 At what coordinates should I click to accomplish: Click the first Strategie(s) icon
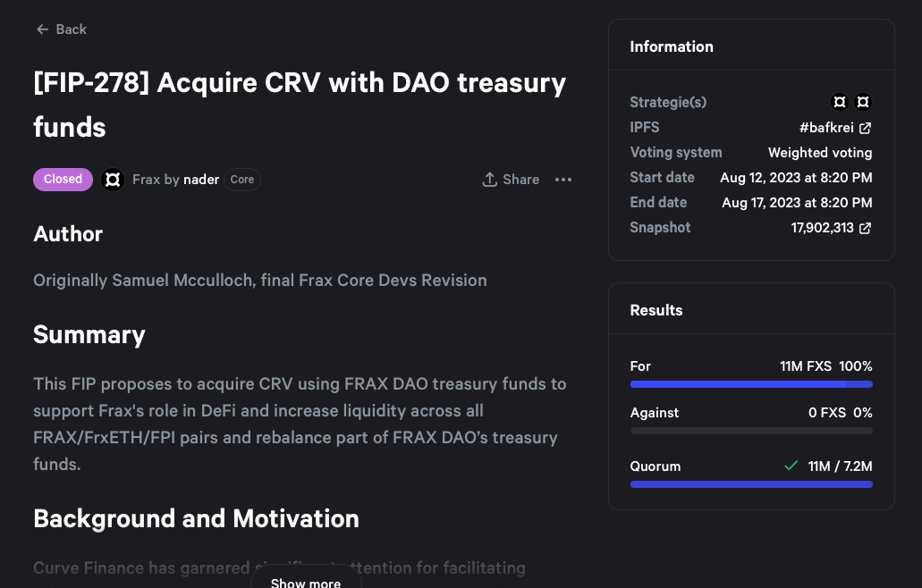[840, 102]
